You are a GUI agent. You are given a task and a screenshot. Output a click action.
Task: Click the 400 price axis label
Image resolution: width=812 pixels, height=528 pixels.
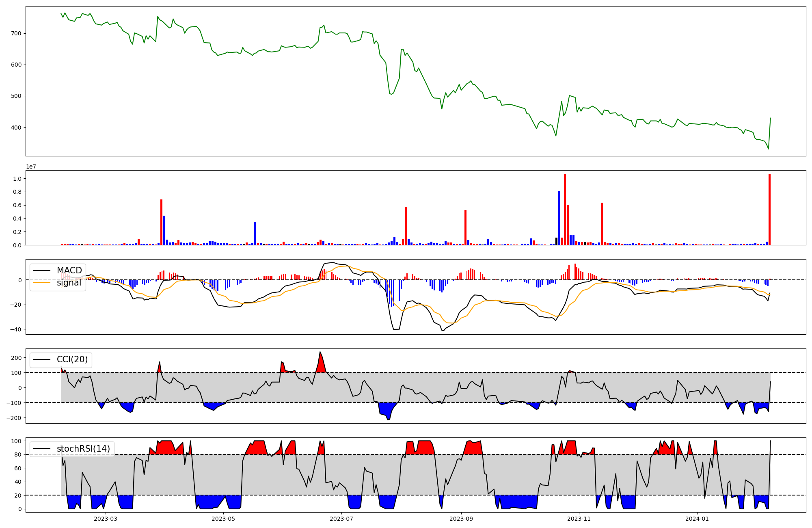[x=16, y=128]
